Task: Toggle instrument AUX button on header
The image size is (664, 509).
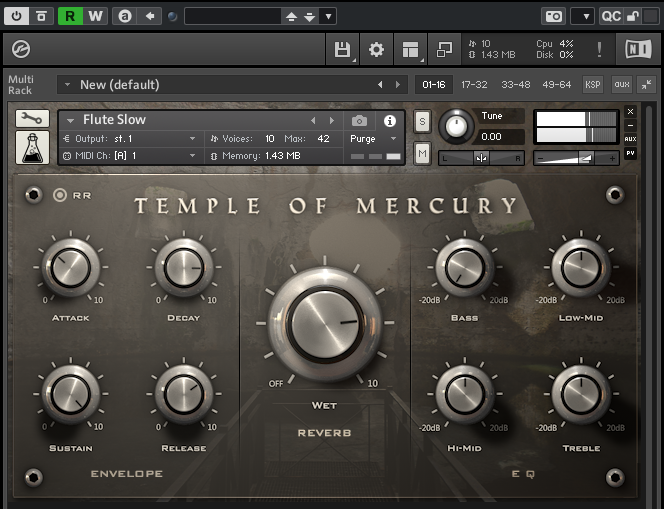Action: coord(631,139)
